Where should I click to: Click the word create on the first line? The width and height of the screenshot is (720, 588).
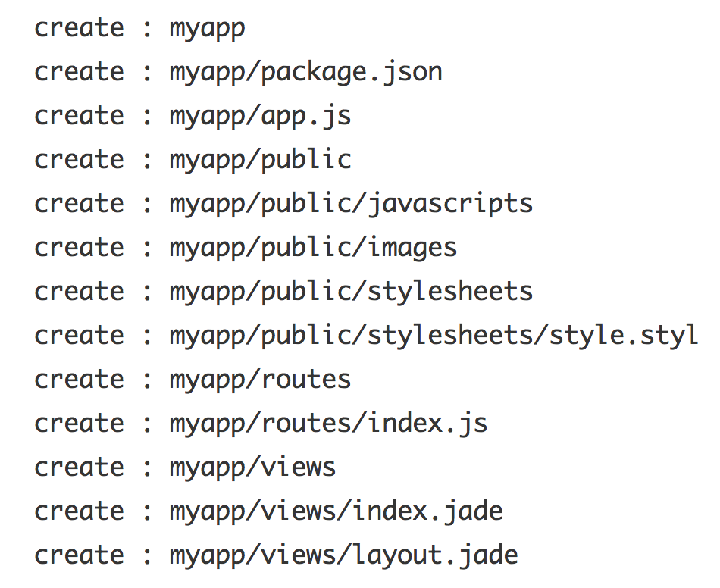click(79, 29)
